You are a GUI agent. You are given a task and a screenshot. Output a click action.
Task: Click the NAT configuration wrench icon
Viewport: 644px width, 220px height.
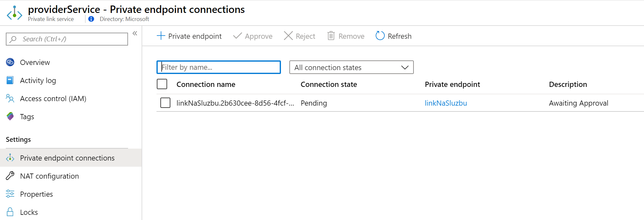[x=10, y=176]
